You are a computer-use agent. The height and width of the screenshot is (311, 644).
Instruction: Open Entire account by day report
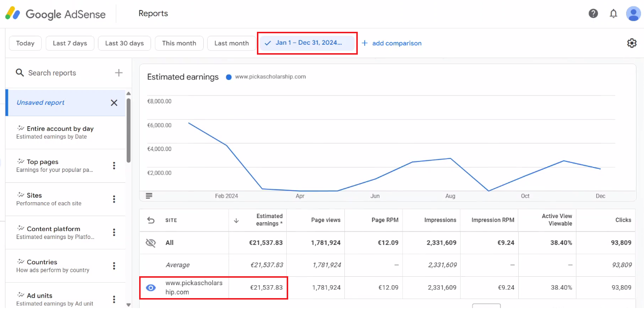(66, 133)
